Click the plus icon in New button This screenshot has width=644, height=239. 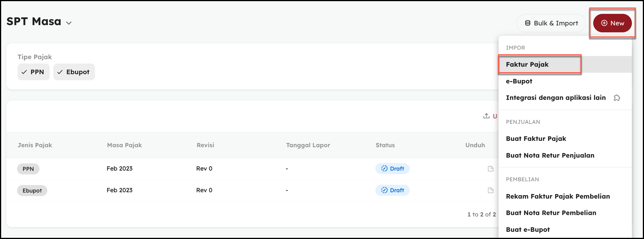[x=604, y=23]
